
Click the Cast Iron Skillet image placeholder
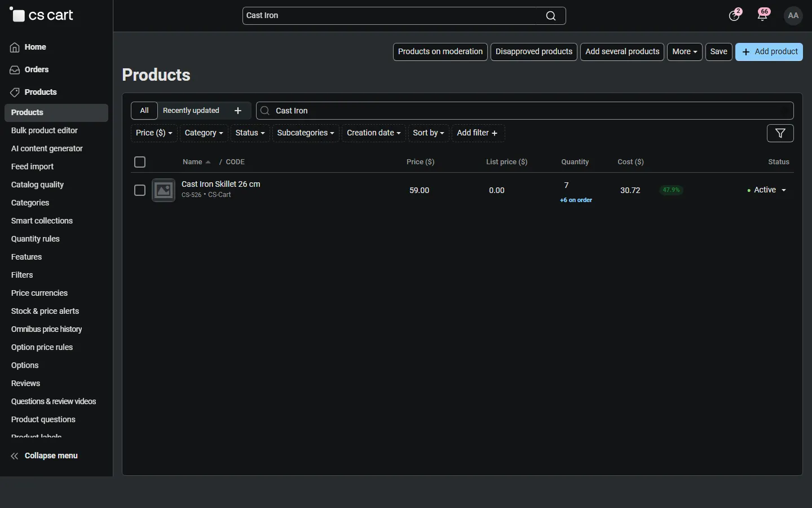pos(164,190)
